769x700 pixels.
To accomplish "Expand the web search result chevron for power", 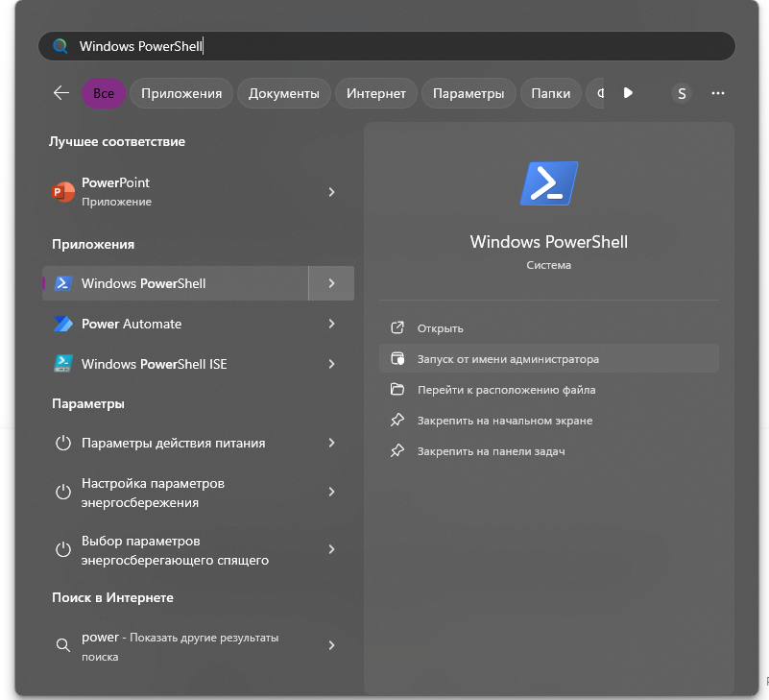I will pos(331,645).
